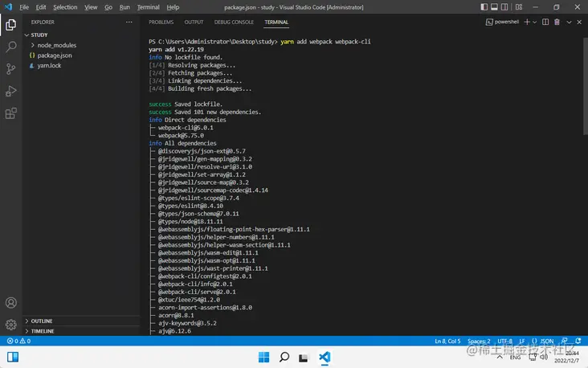This screenshot has height=368, width=588.
Task: Open the Extensions view
Action: (x=11, y=113)
